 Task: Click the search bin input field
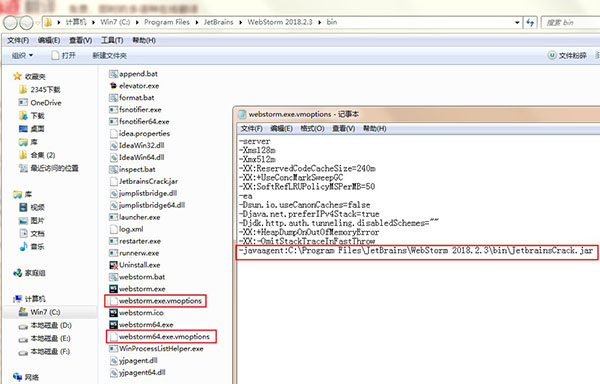click(570, 23)
